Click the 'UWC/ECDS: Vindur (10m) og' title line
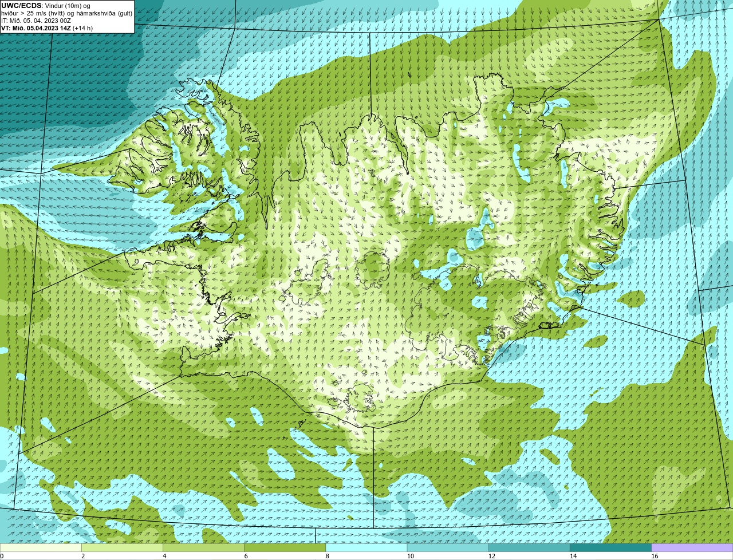This screenshot has height=560, width=733. click(46, 6)
